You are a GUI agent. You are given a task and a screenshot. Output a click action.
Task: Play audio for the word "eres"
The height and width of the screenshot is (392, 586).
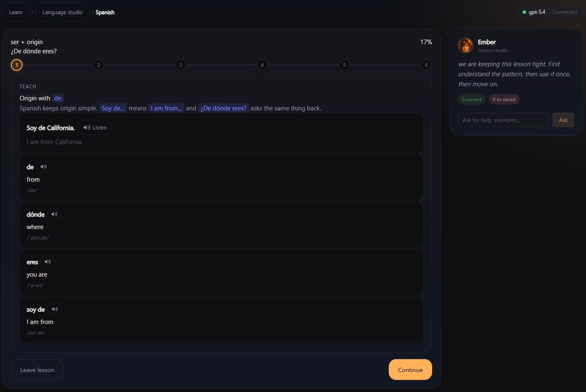pyautogui.click(x=48, y=261)
